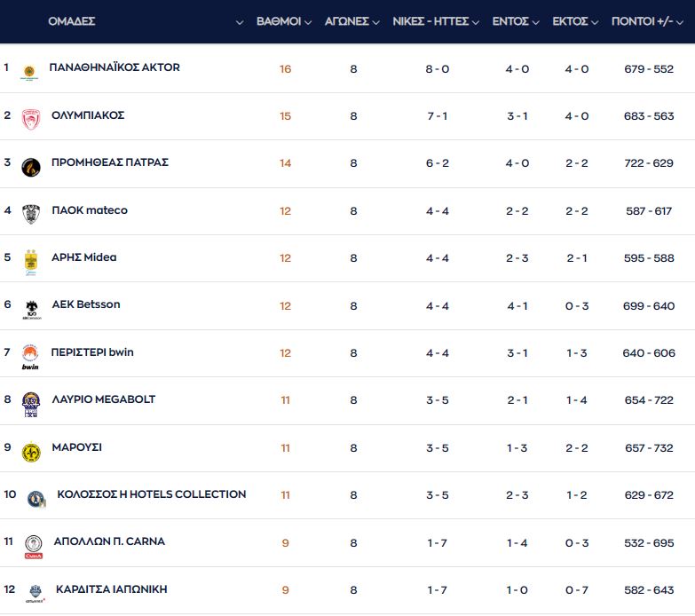Click the Panathinaikos AKTOR team logo
Viewport: 695px width, 616px height.
(29, 71)
